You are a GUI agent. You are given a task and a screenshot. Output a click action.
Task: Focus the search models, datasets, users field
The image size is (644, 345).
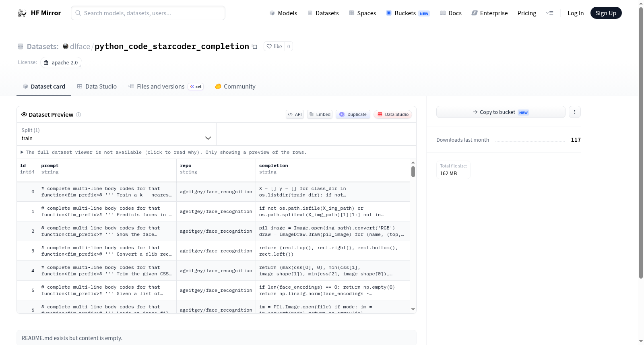click(x=148, y=13)
